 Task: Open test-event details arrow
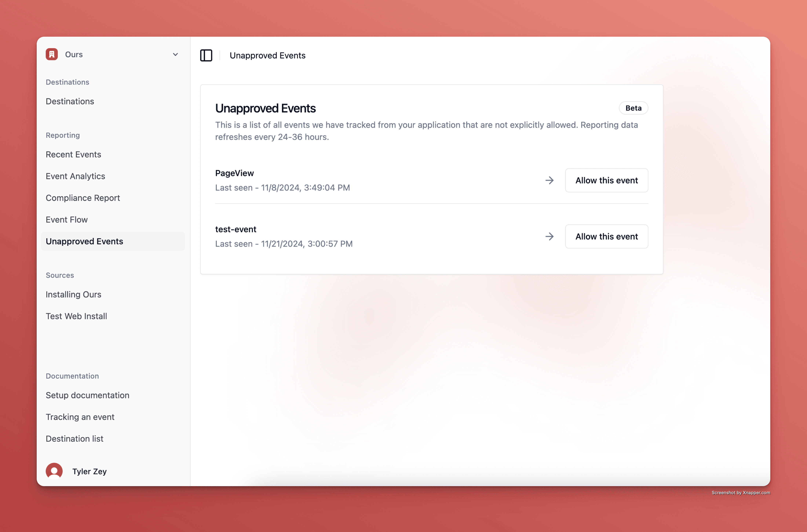pyautogui.click(x=549, y=236)
